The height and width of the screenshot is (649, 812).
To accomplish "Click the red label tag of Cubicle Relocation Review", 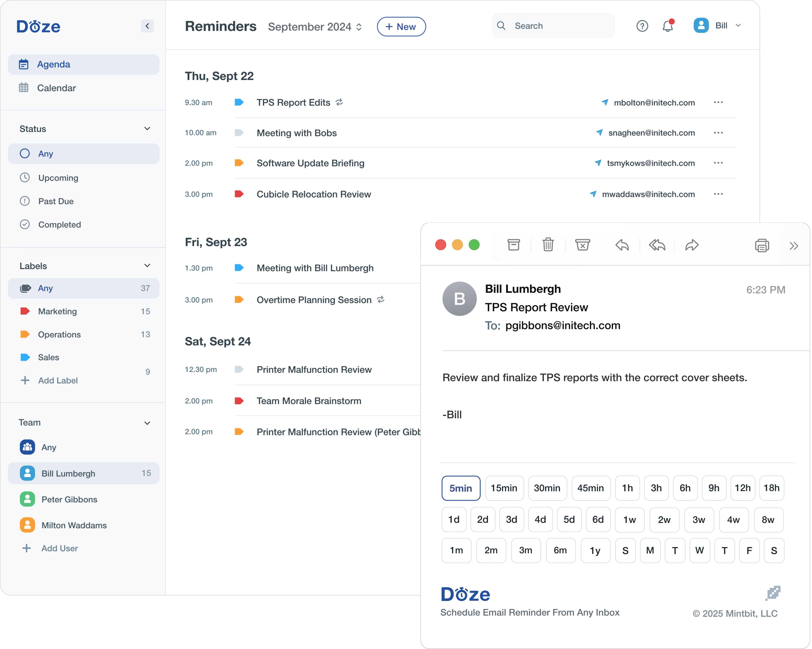I will click(x=239, y=194).
